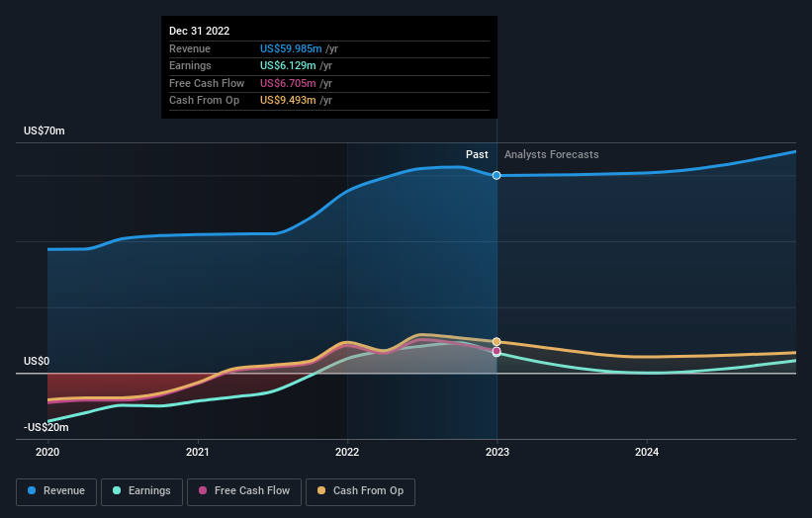Image resolution: width=812 pixels, height=518 pixels.
Task: Click the Earnings row label in tooltip
Action: [x=190, y=65]
